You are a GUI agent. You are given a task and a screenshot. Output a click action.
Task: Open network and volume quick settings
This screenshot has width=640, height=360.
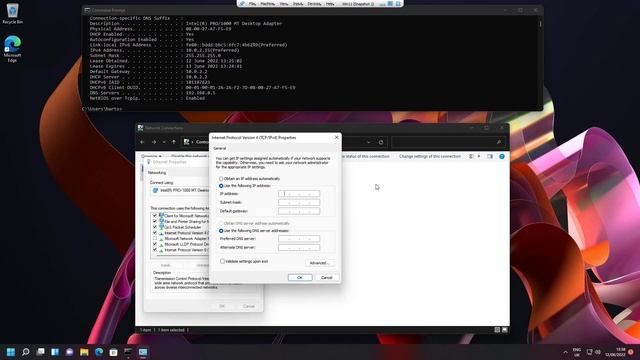[593, 352]
